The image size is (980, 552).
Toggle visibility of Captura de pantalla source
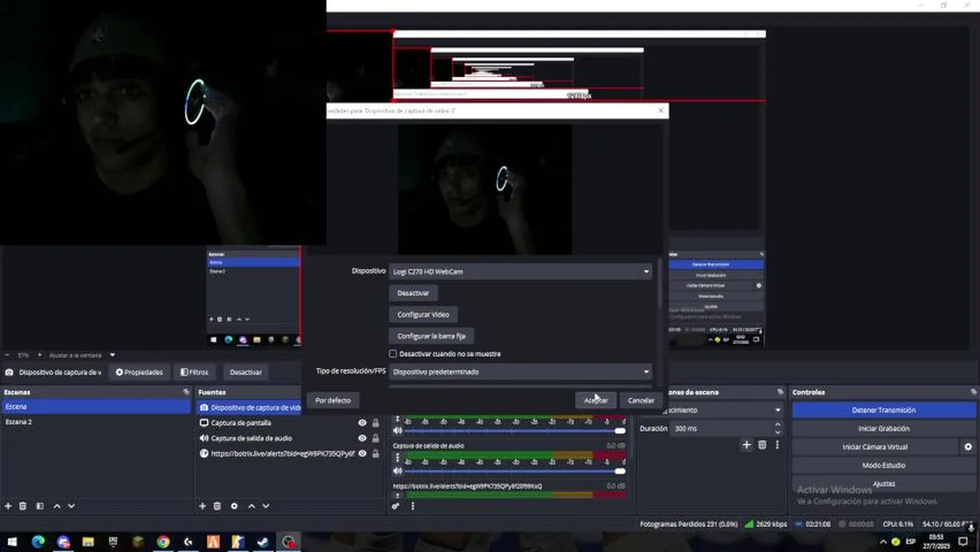coord(362,422)
